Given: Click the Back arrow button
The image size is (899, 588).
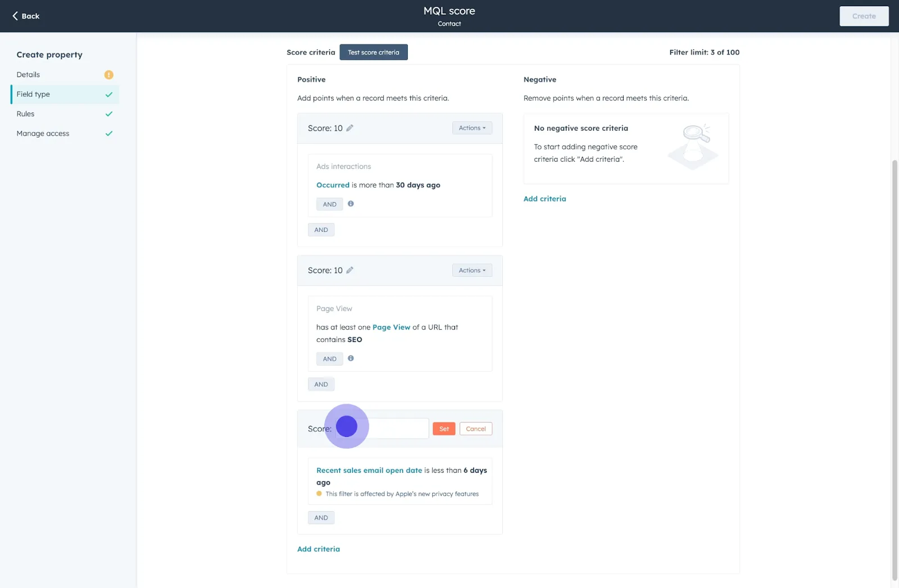Looking at the screenshot, I should [26, 16].
